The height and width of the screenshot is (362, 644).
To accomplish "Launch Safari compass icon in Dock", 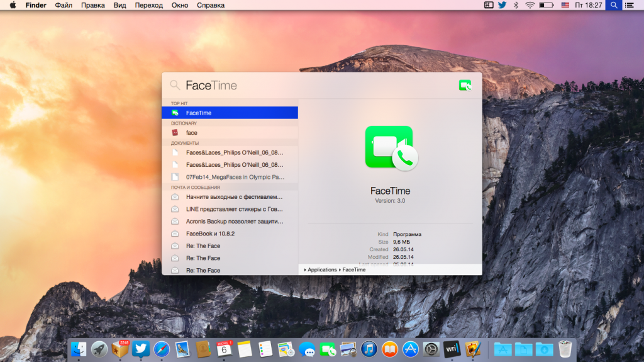I will tap(162, 349).
